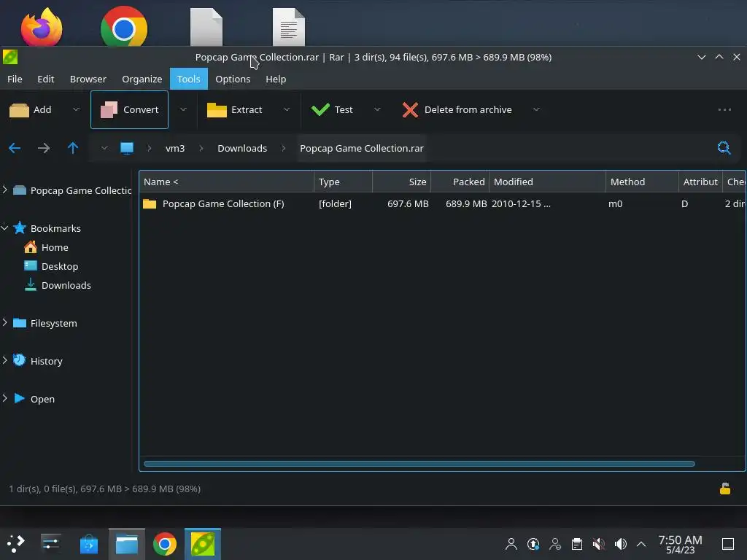Open the clipboard tray icon
Screen dimensions: 747x560
click(577, 544)
